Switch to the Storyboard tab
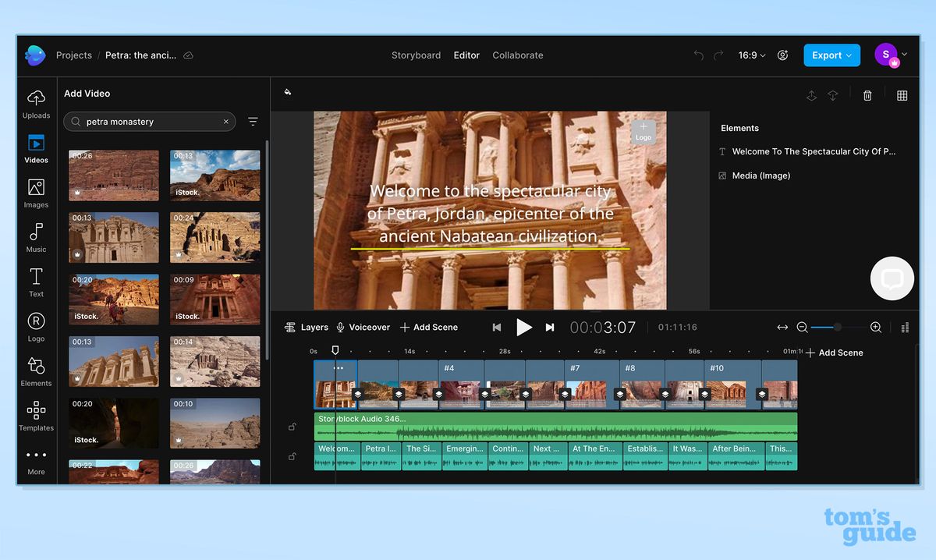 pos(416,55)
